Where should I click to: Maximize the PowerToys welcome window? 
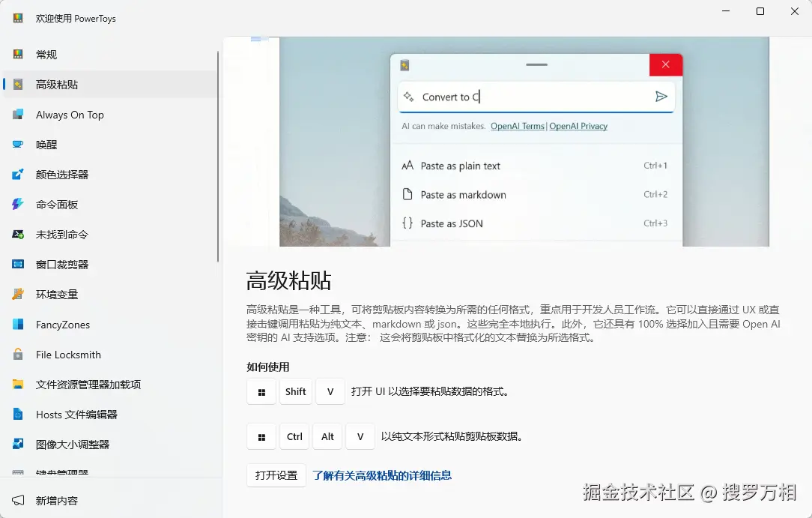pyautogui.click(x=760, y=11)
